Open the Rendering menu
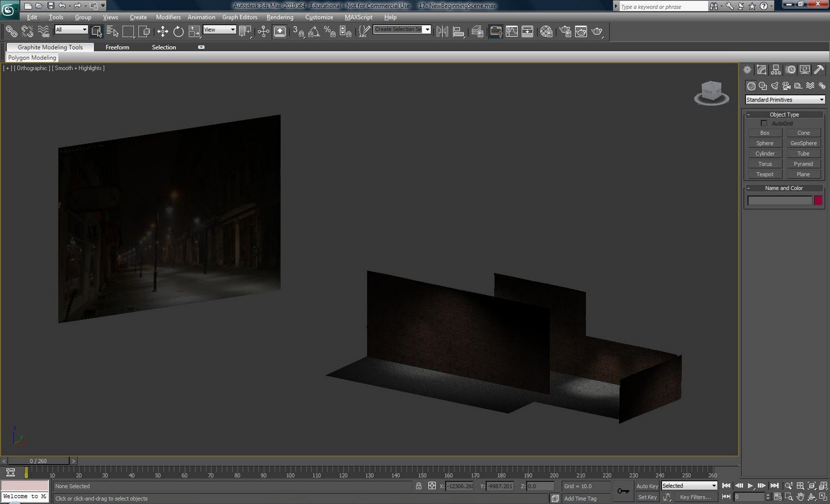The height and width of the screenshot is (504, 830). [280, 17]
